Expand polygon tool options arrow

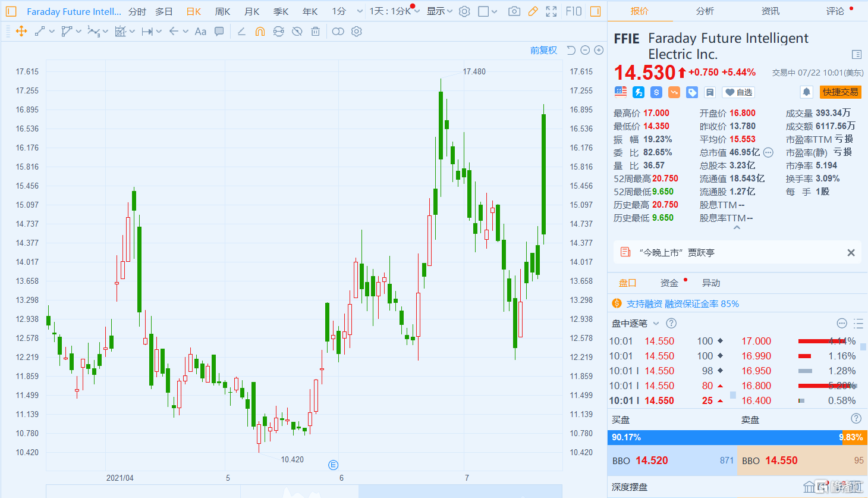coord(78,32)
